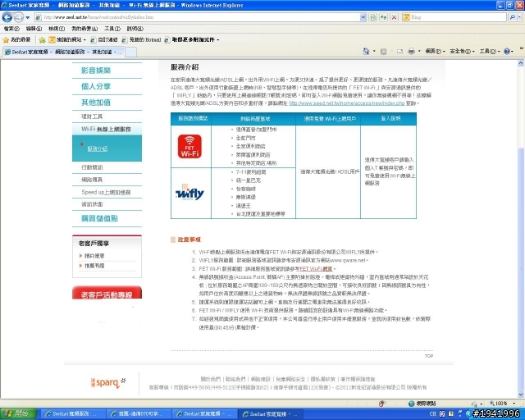Screen dimensions: 525x420
Task: Click the Read Mail icon in command bar
Action: click(x=399, y=52)
